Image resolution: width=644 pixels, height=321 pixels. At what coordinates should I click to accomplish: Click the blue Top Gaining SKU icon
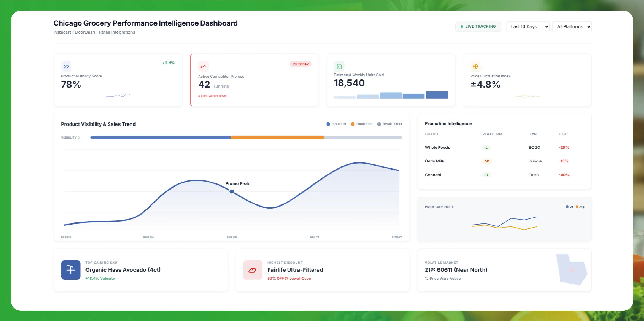71,270
